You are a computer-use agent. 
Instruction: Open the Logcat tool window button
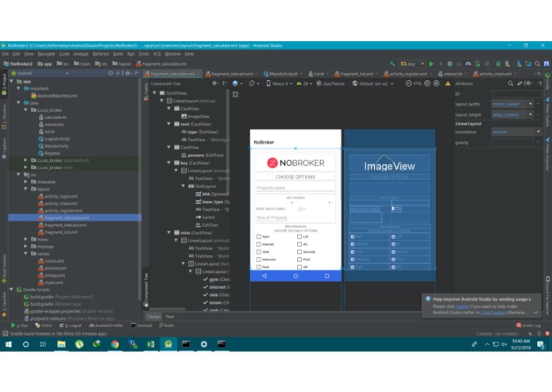coord(71,325)
